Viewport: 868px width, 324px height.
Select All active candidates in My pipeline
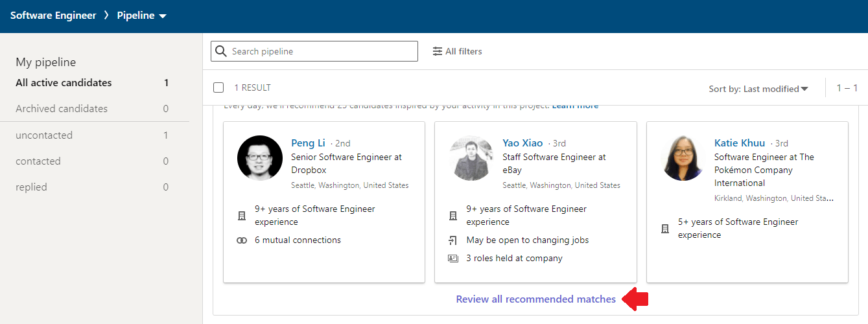point(92,83)
